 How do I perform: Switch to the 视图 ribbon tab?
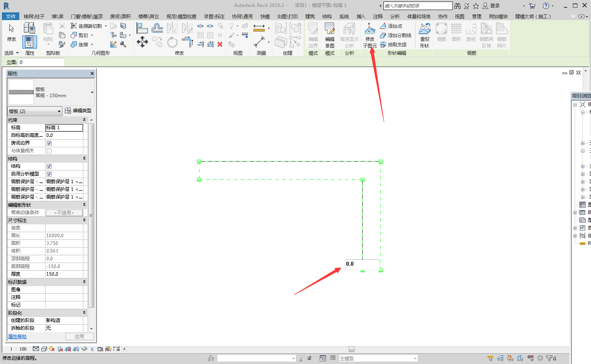(459, 16)
